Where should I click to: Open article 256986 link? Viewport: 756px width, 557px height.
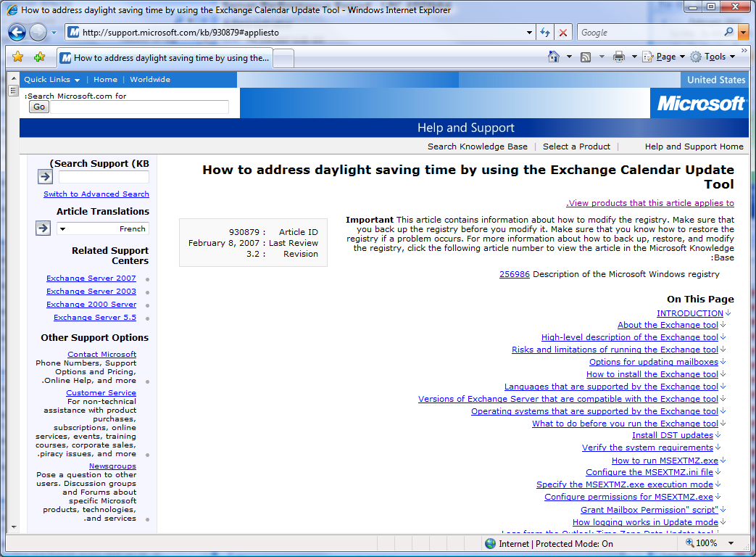click(515, 274)
